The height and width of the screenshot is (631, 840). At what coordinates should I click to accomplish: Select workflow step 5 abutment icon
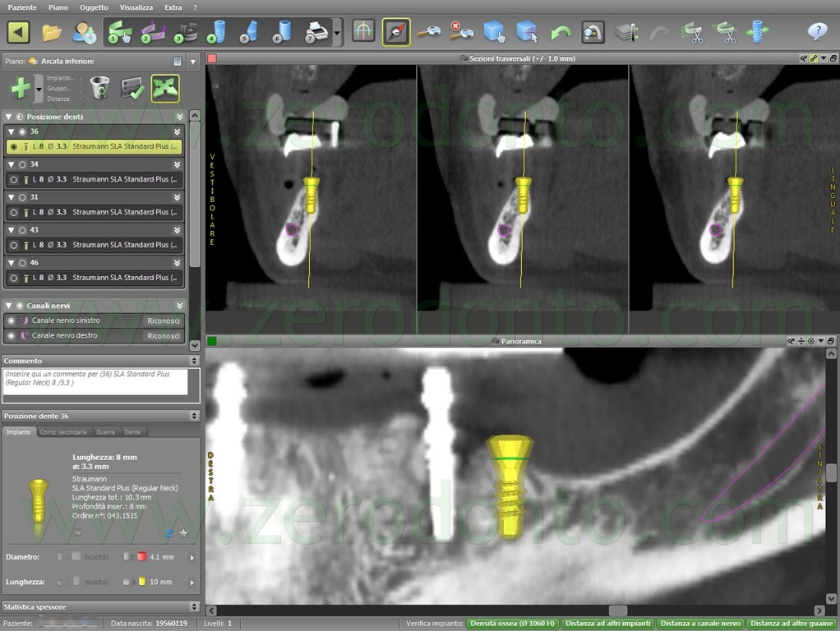pos(249,32)
